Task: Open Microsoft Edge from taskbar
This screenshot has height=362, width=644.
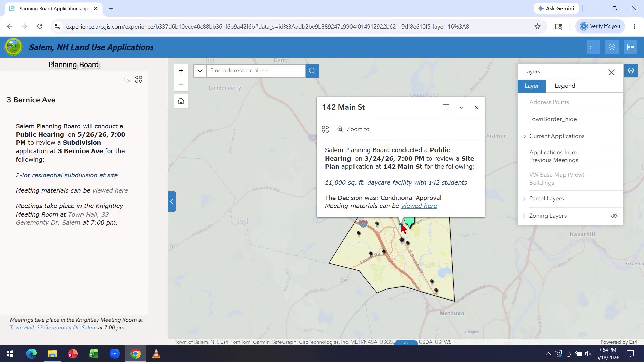Action: pos(31,354)
